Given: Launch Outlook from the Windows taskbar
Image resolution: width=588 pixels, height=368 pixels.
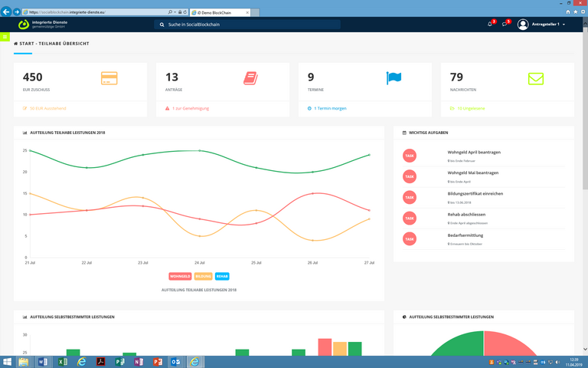Looking at the screenshot, I should 176,362.
